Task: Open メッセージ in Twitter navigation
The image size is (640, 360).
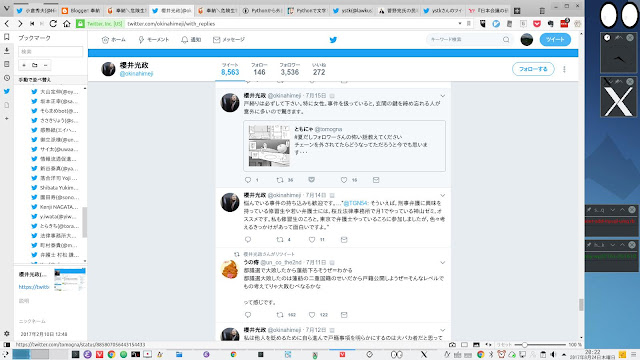Action: [229, 40]
